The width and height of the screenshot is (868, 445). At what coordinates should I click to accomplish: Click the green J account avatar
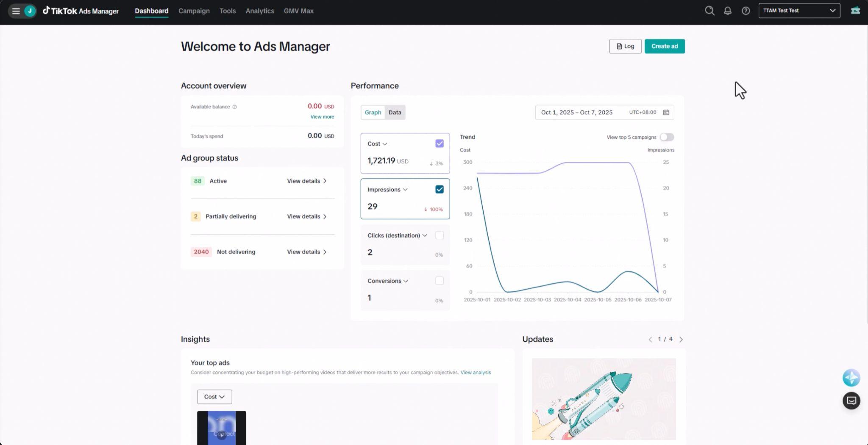click(30, 11)
